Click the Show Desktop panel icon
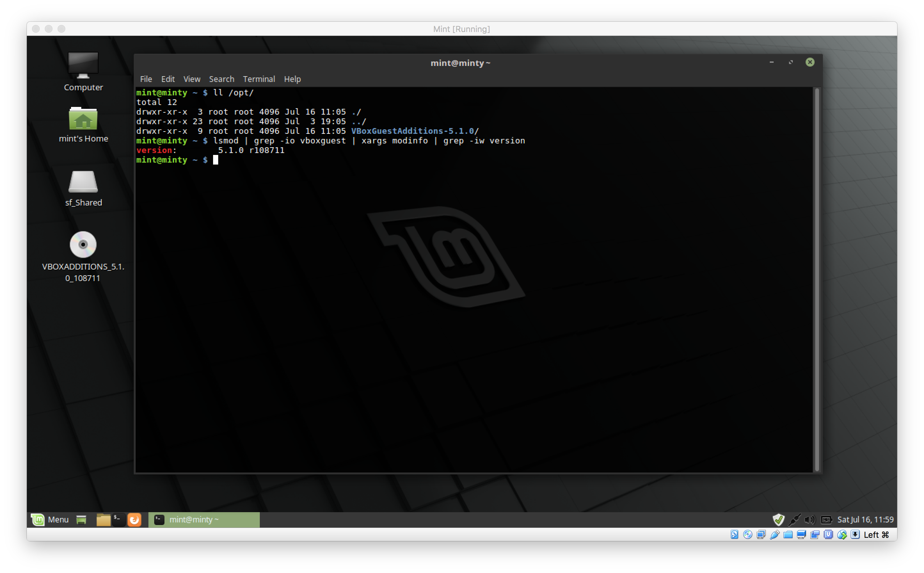This screenshot has width=924, height=573. (81, 520)
